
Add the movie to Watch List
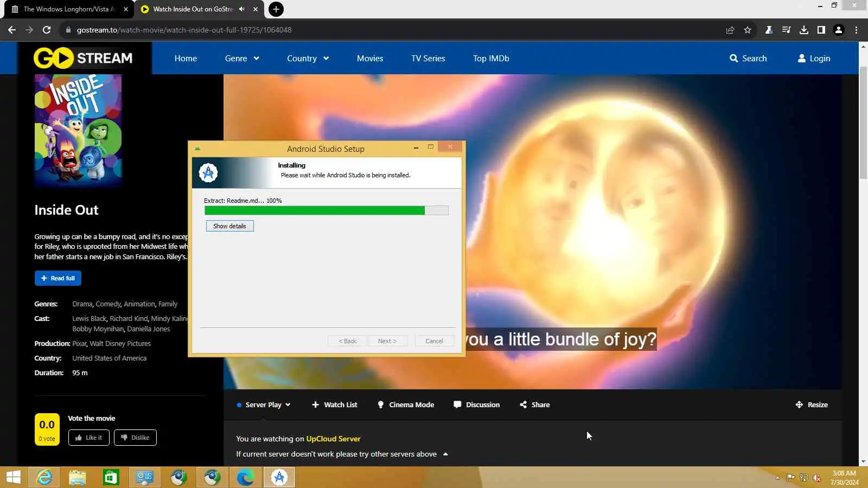pyautogui.click(x=335, y=404)
